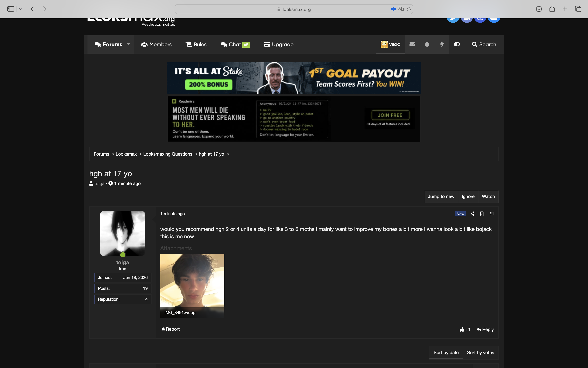The width and height of the screenshot is (588, 368).
Task: Reply to tolga's post
Action: (x=485, y=329)
